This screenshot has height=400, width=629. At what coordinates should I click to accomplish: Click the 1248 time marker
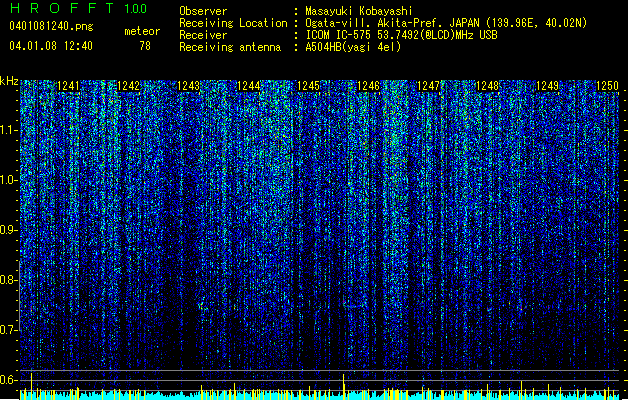coord(487,86)
